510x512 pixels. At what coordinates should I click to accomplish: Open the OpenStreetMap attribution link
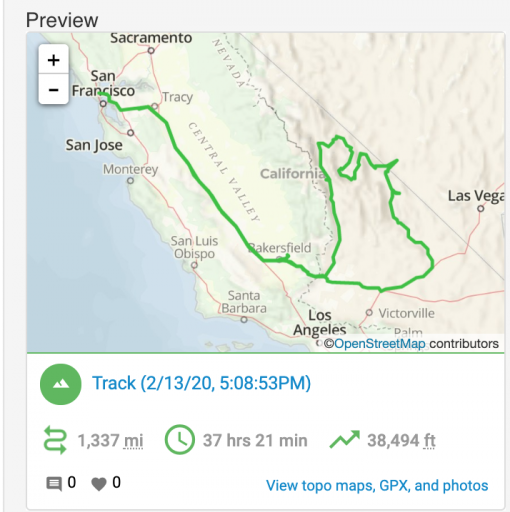pyautogui.click(x=380, y=344)
